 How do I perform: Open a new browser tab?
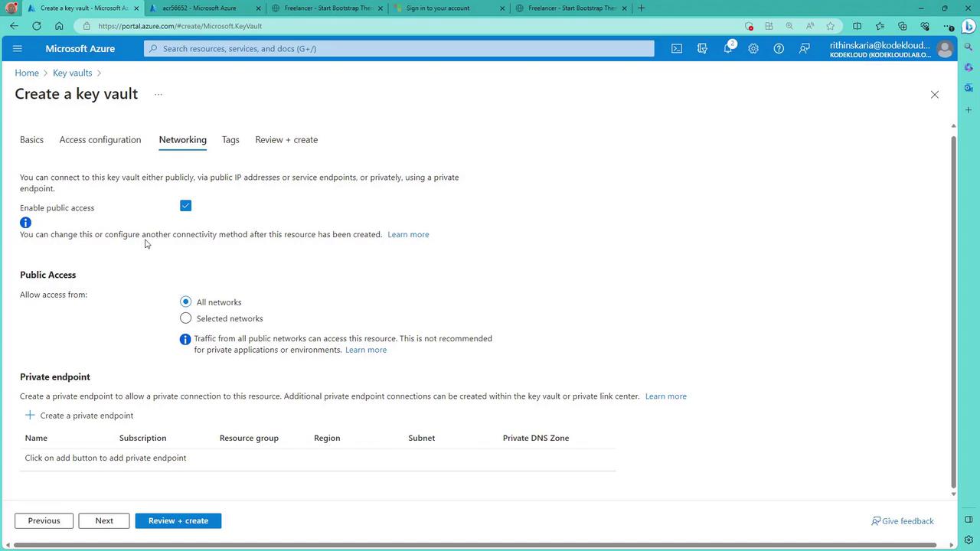[x=641, y=8]
